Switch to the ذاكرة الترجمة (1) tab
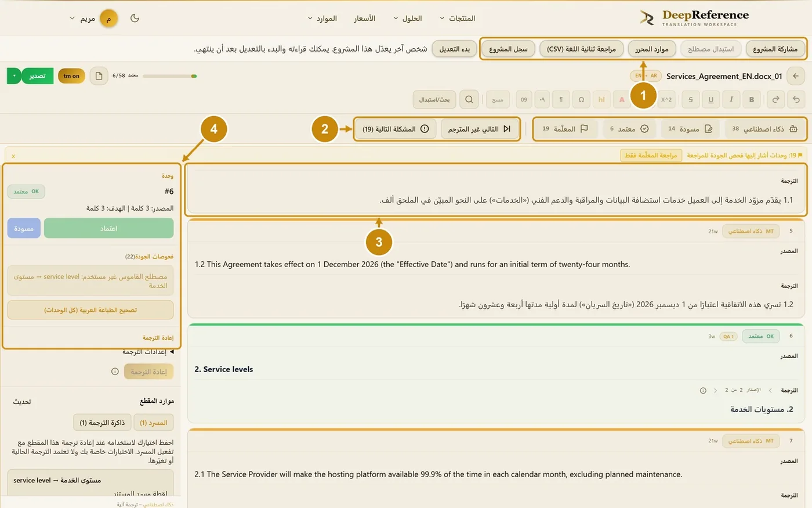The image size is (812, 508). (102, 423)
